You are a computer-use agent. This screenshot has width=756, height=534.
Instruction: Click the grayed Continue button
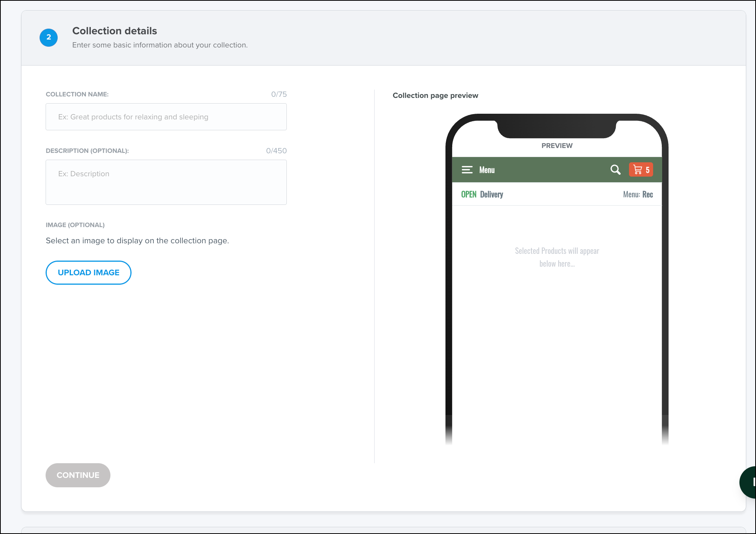click(x=78, y=475)
